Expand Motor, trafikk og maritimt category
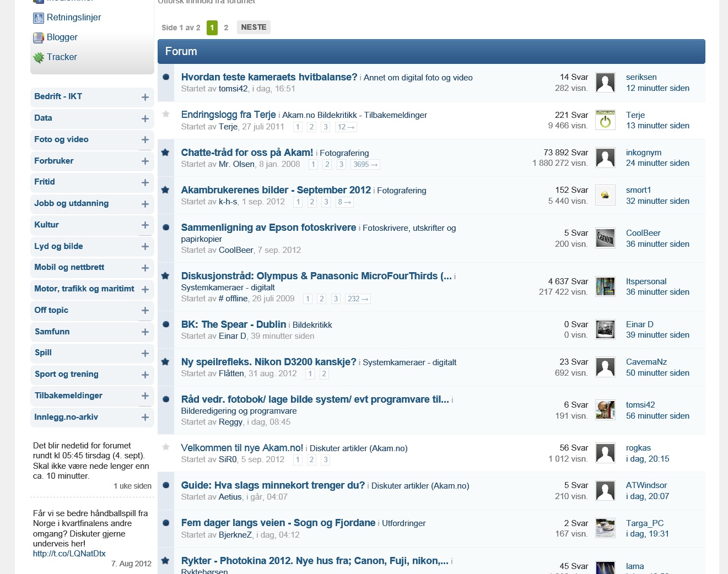This screenshot has height=574, width=728. point(145,289)
